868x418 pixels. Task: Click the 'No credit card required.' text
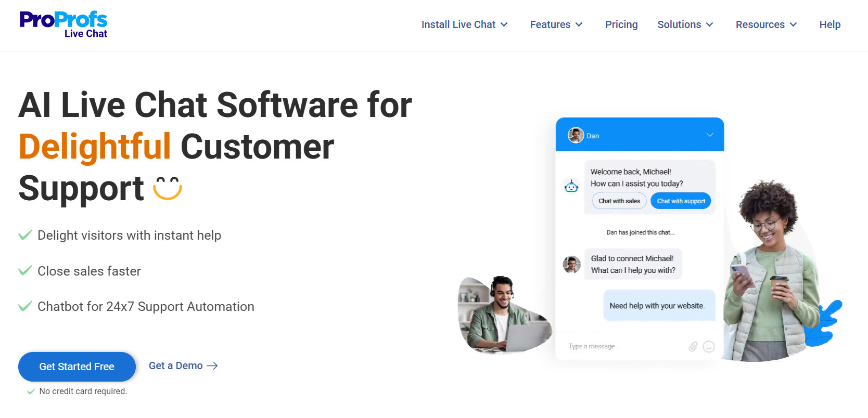pyautogui.click(x=83, y=391)
